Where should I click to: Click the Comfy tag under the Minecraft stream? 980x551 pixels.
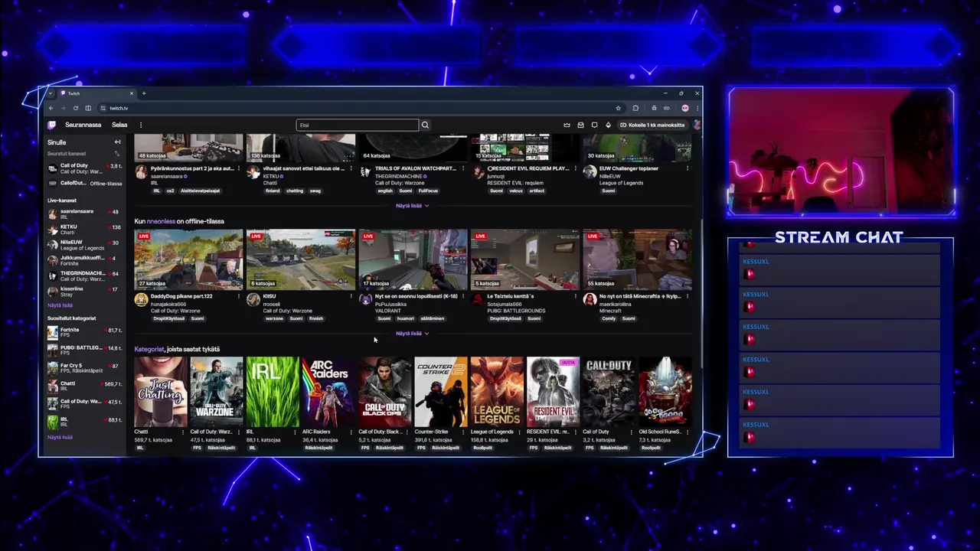click(609, 318)
